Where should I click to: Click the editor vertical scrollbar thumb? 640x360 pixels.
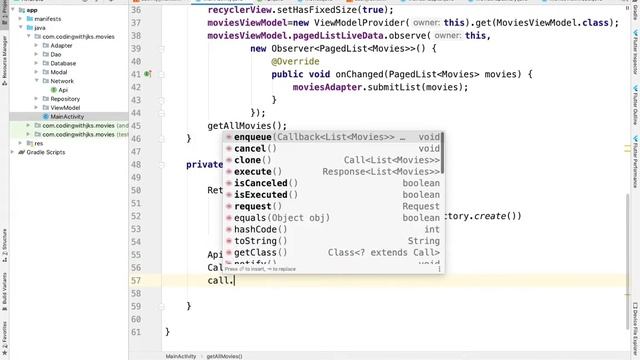[x=628, y=261]
